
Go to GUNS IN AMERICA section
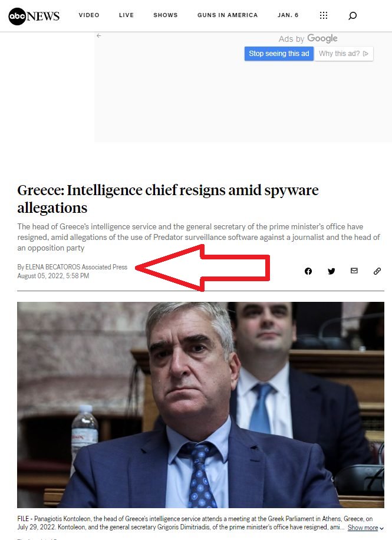[x=228, y=15]
